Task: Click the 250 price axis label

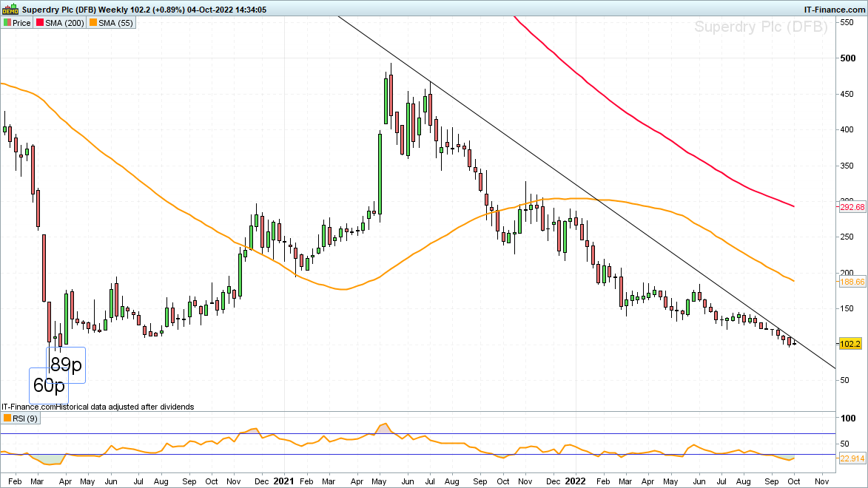Action: click(847, 237)
